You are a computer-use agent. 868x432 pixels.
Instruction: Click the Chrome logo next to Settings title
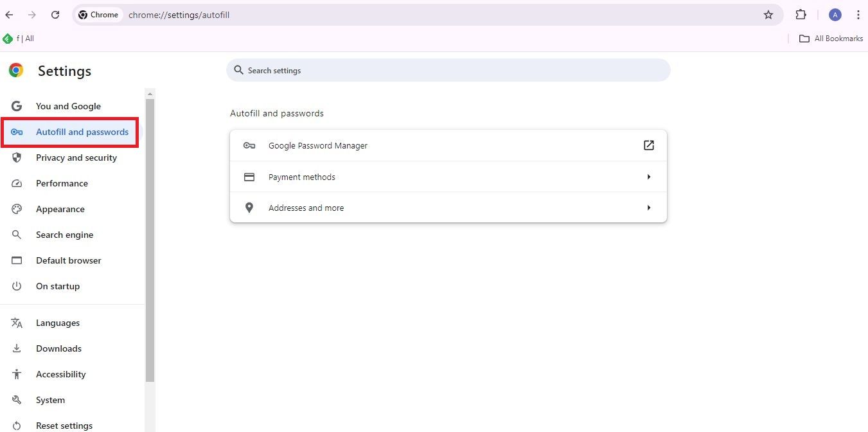[x=15, y=70]
